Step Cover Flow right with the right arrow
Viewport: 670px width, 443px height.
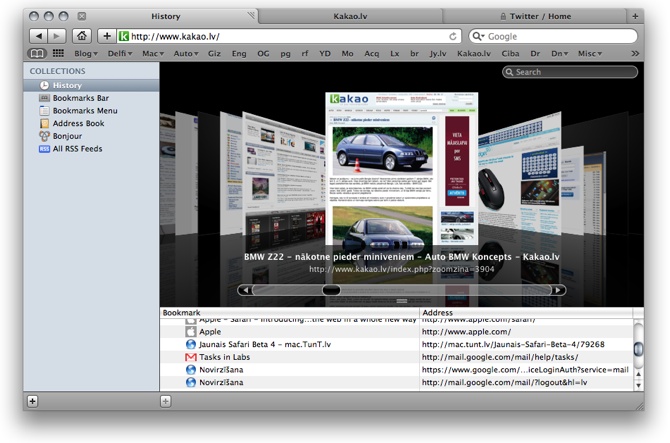pos(558,290)
